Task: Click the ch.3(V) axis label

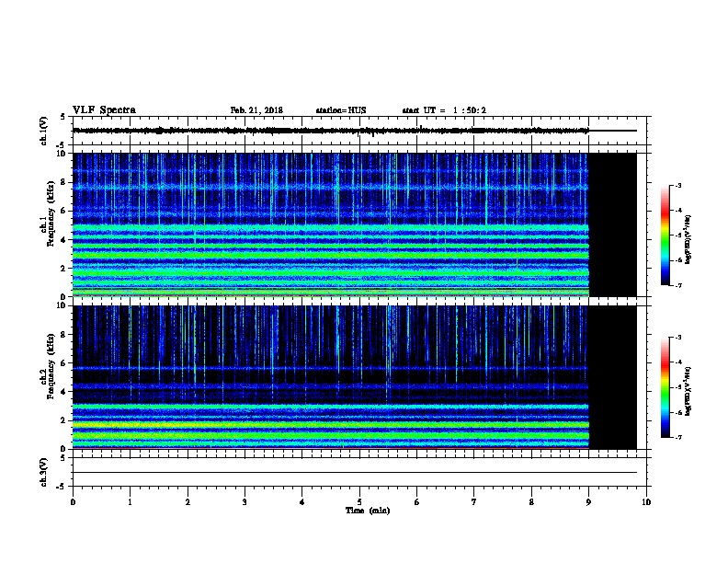Action: click(x=43, y=472)
